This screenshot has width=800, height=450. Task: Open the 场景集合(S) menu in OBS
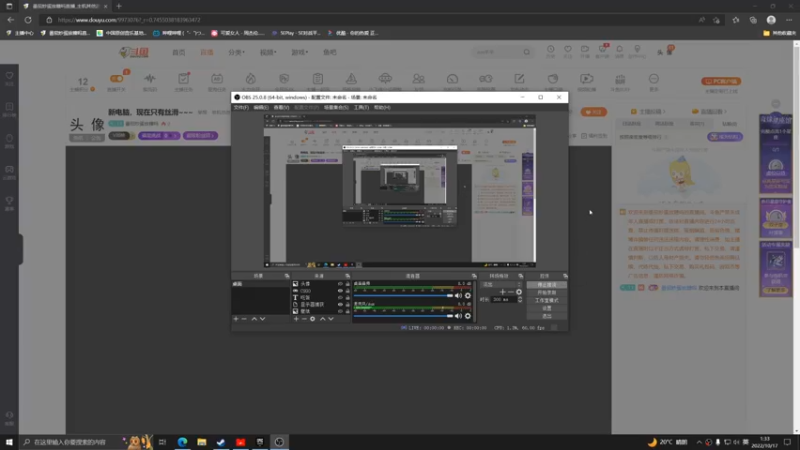pyautogui.click(x=336, y=108)
